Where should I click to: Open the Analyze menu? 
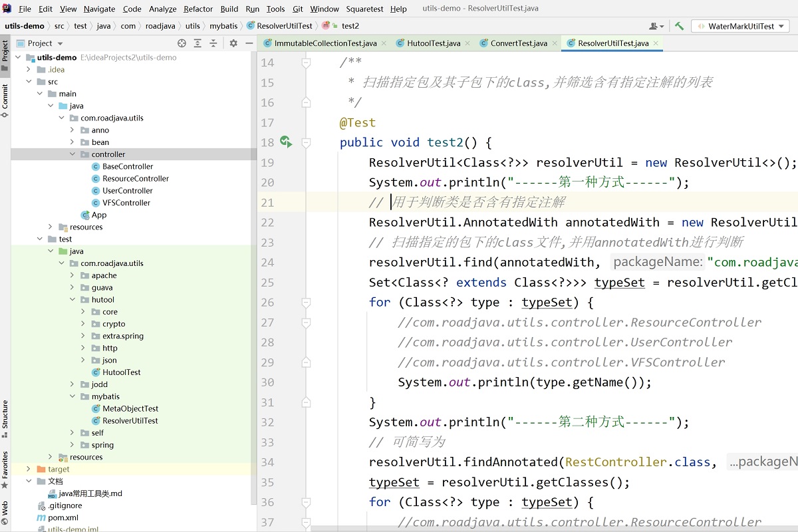163,9
